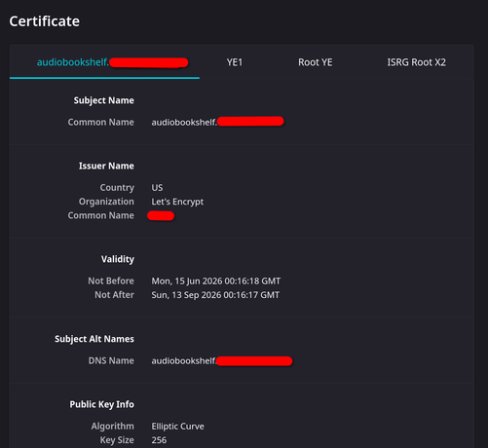Click the DNS Name audiobookshelf value
488x448 pixels.
point(222,360)
